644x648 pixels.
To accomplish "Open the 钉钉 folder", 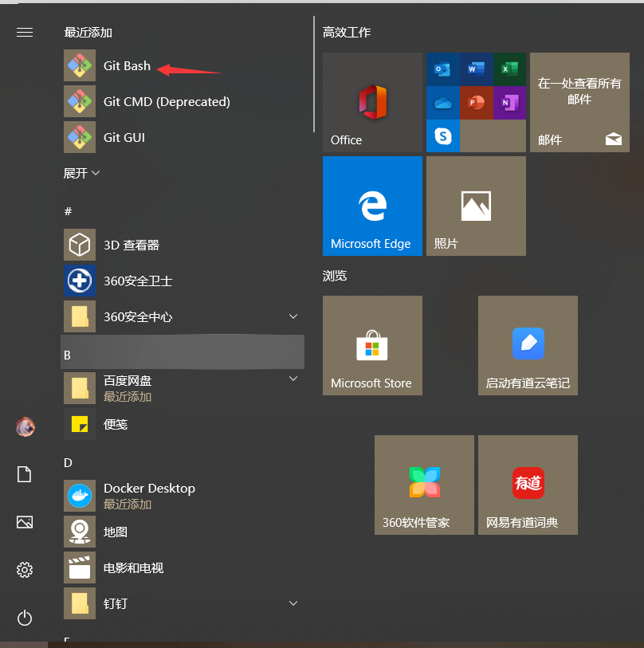I will [x=183, y=604].
